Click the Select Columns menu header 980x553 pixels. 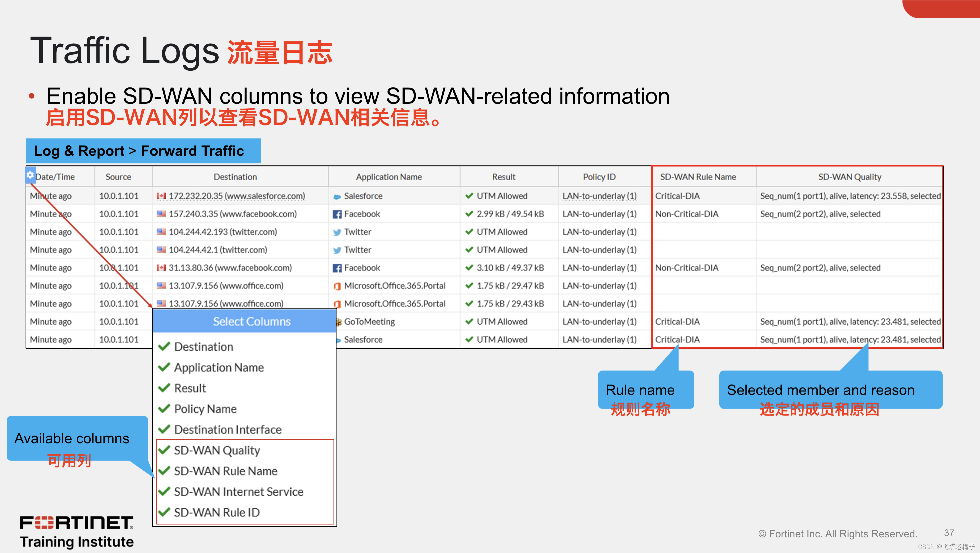click(251, 322)
